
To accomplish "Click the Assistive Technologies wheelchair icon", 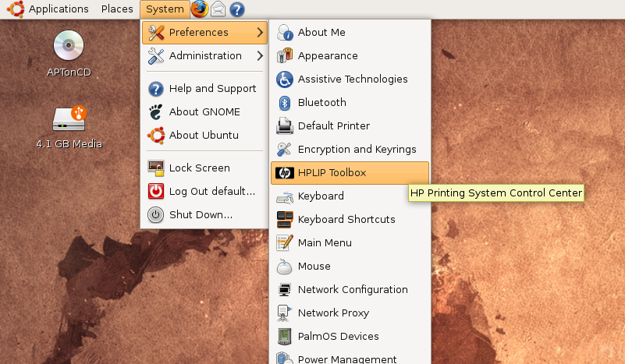I will 285,80.
